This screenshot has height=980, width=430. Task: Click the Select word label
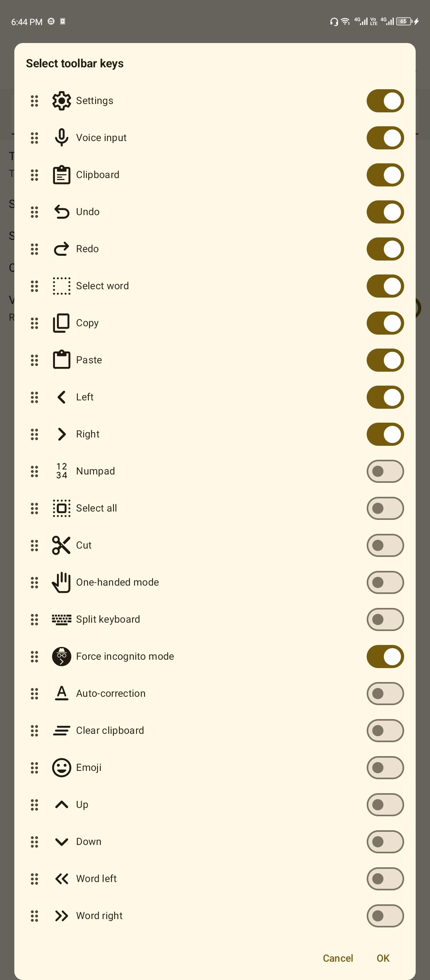pyautogui.click(x=102, y=286)
